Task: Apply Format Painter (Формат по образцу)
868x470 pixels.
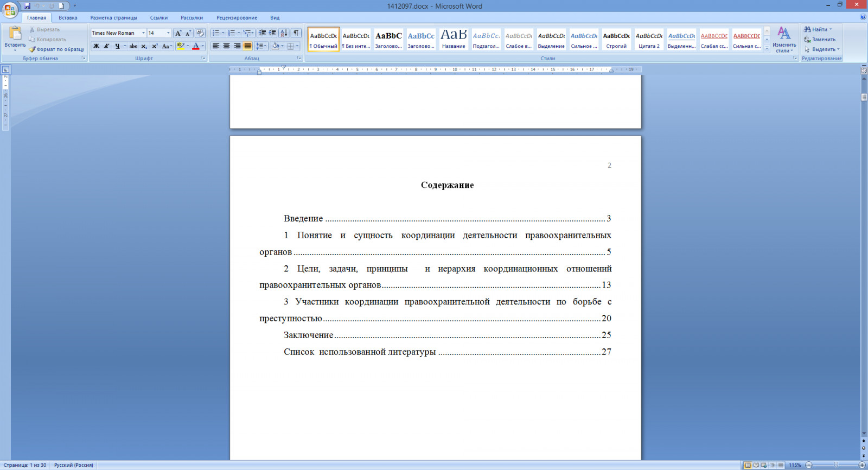Action: tap(57, 49)
